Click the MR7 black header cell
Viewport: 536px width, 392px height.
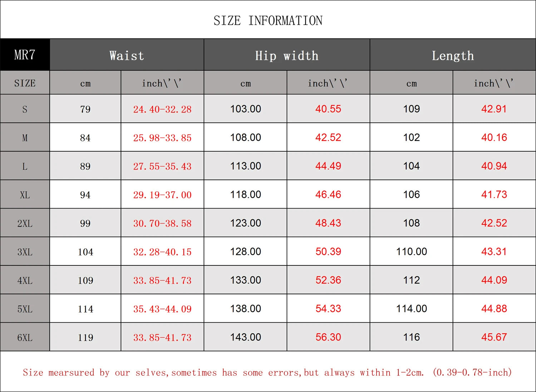coord(25,55)
